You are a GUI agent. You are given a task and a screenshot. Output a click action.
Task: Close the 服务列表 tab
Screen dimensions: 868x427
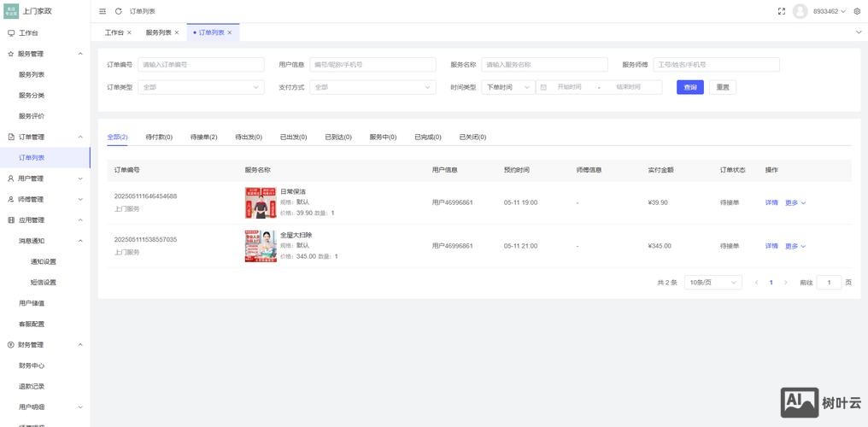pos(177,32)
